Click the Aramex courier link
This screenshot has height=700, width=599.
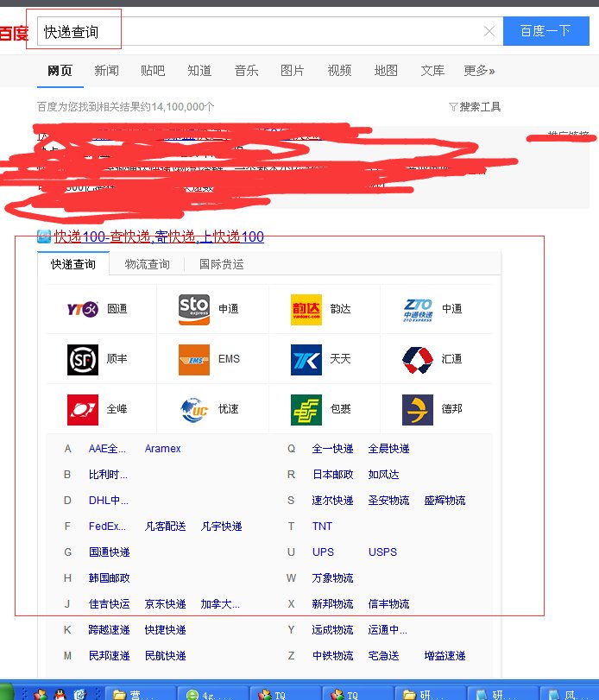[163, 449]
